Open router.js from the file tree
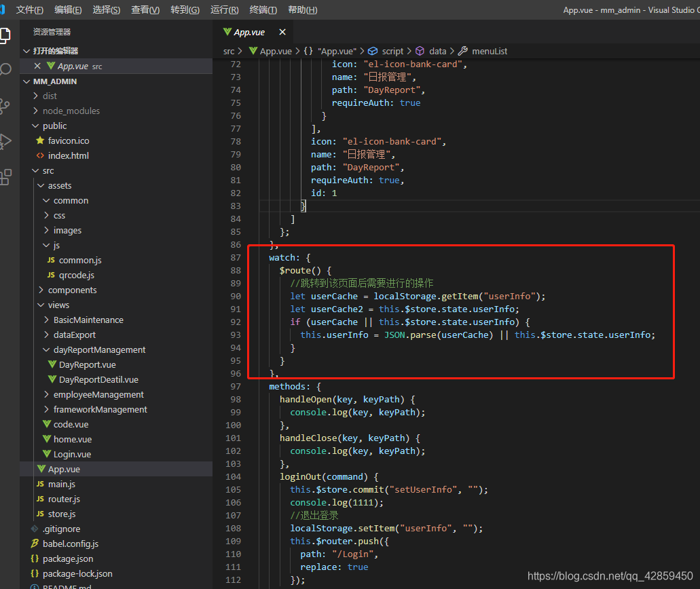Viewport: 700px width, 589px height. click(x=64, y=499)
